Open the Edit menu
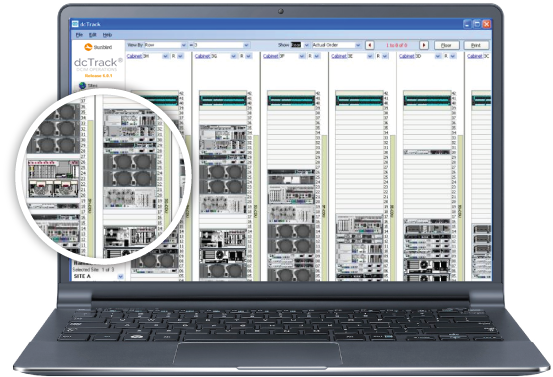Screen dimensions: 553x377 93,35
